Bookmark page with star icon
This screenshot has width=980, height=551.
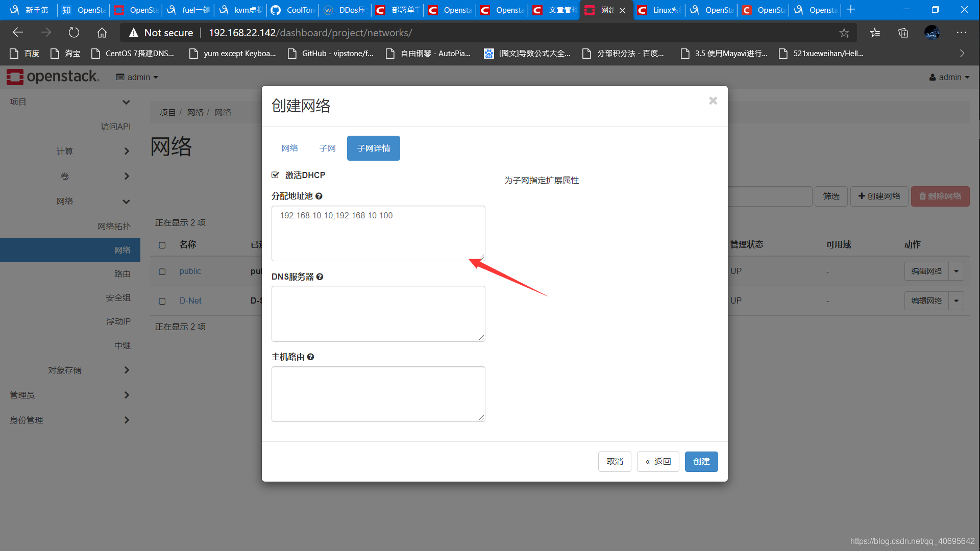(x=844, y=33)
